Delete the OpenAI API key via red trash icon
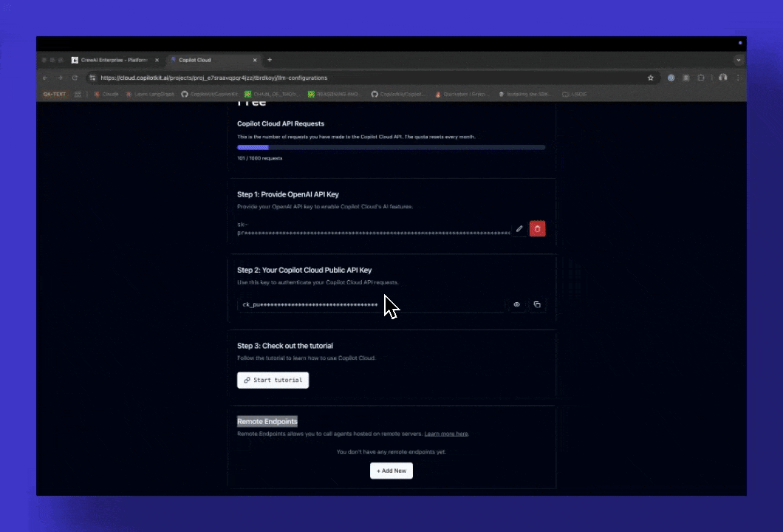Screen dimensions: 783x532 pyautogui.click(x=537, y=229)
